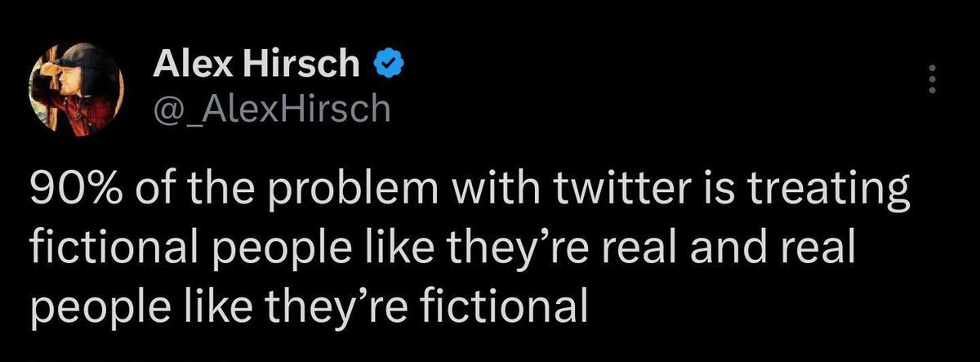The height and width of the screenshot is (362, 980).
Task: Click the Alex Hirsch display name
Action: click(x=256, y=64)
